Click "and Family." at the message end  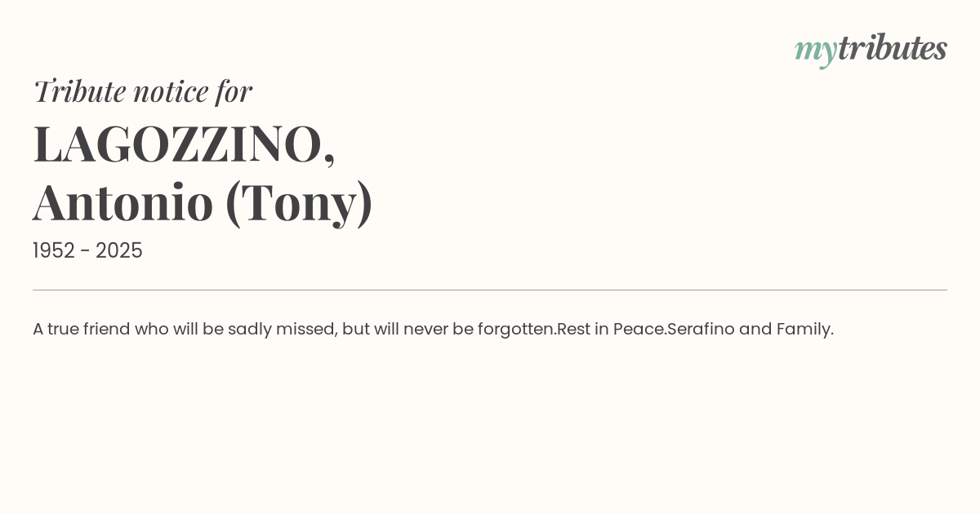click(786, 329)
